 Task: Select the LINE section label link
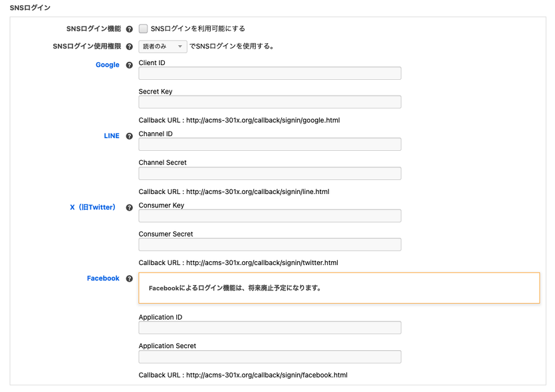coord(111,136)
